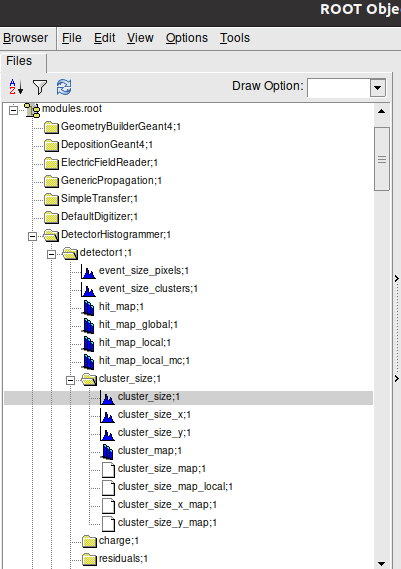The width and height of the screenshot is (401, 569).
Task: Click the scrollbar down arrow
Action: click(381, 564)
